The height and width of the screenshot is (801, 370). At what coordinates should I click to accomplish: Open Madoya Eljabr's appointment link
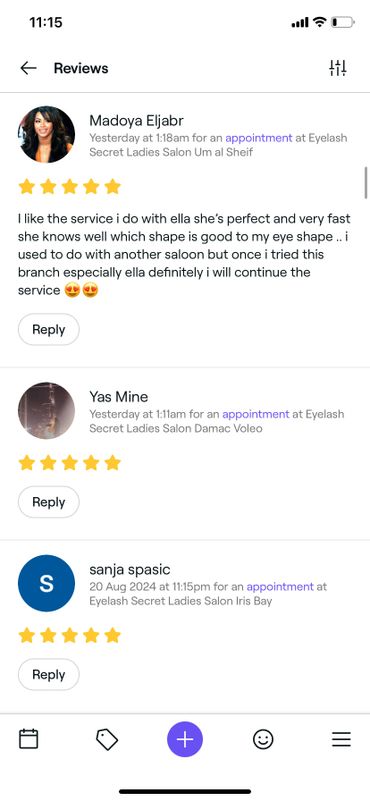[x=259, y=138]
